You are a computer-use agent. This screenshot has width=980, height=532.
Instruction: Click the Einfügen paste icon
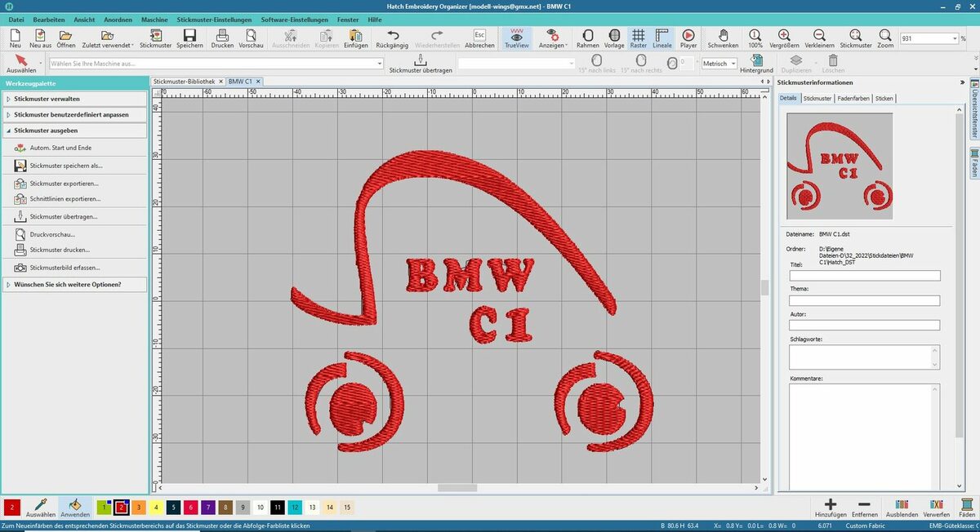(x=355, y=38)
